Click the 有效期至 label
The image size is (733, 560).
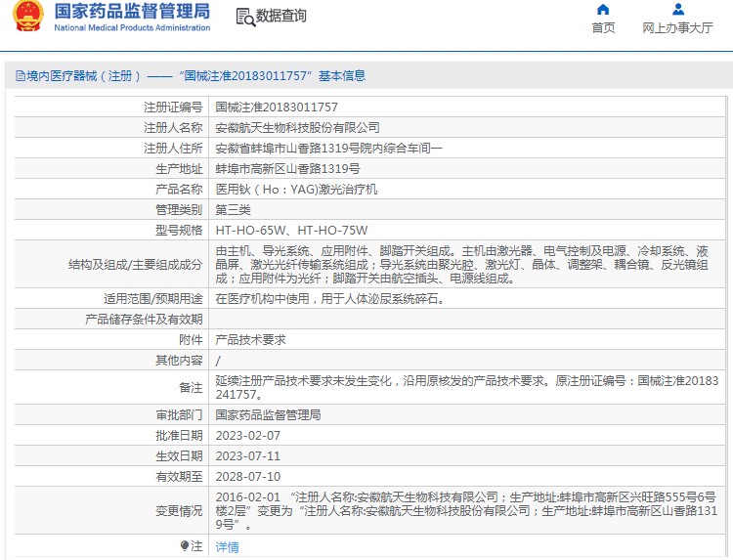coord(179,477)
